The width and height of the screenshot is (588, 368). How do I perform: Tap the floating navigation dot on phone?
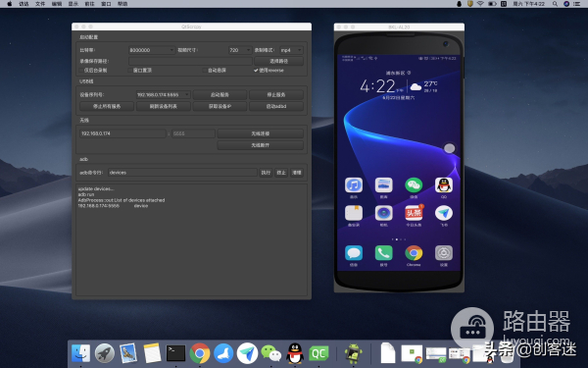pyautogui.click(x=449, y=148)
